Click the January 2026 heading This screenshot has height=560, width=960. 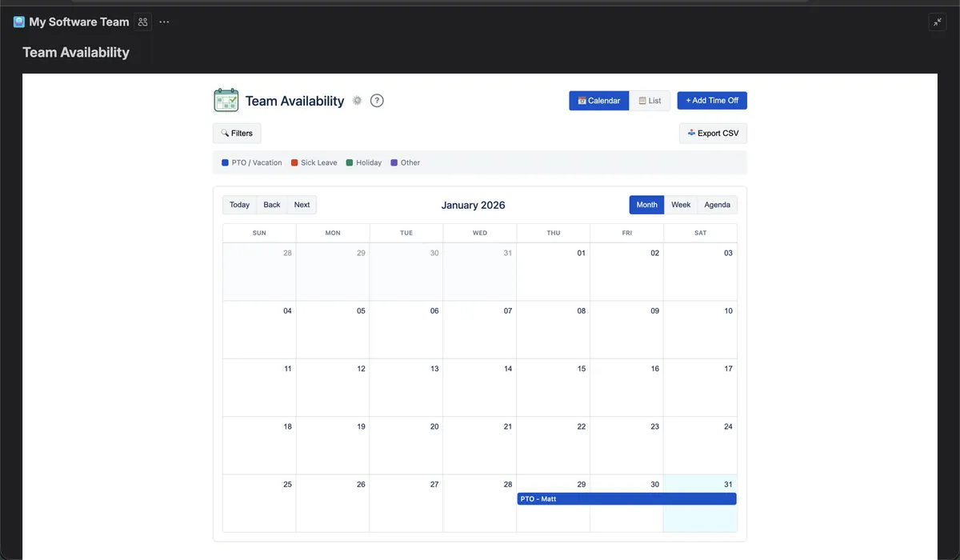click(x=473, y=205)
